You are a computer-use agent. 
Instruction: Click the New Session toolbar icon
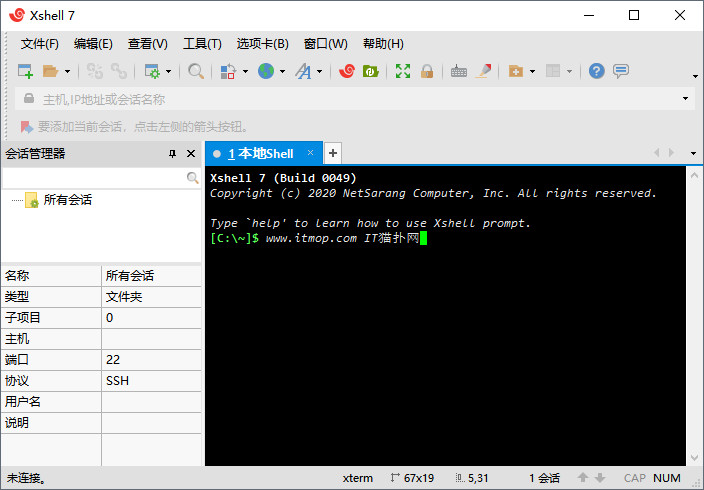(x=25, y=71)
